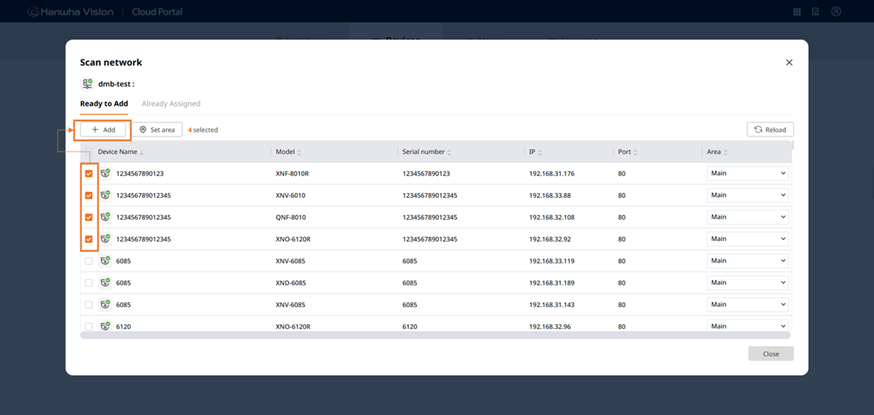Click camera icon in the XND-6085 row

pos(105,283)
